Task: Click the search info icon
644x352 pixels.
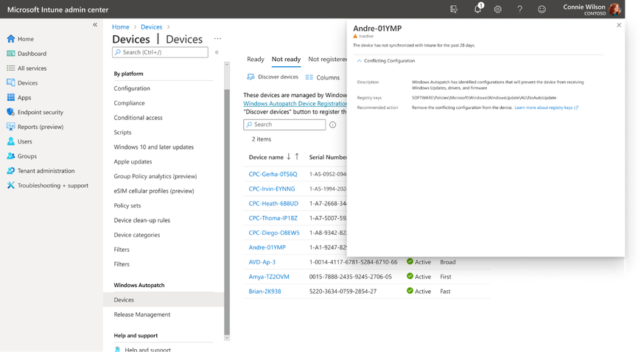Action: (x=332, y=124)
